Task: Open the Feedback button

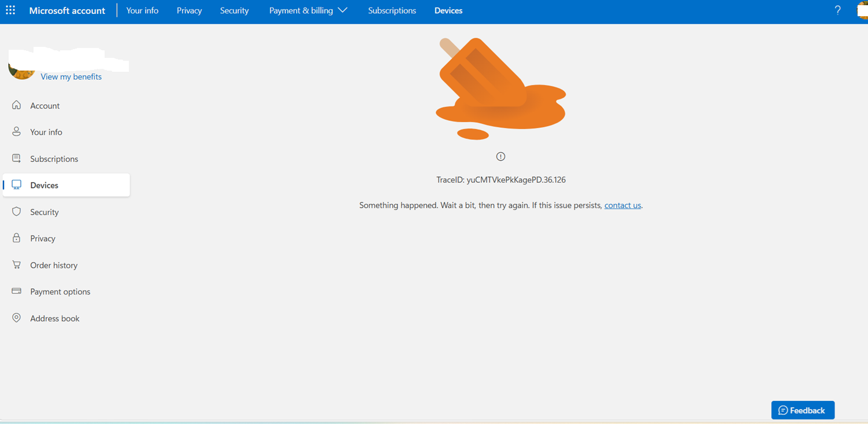Action: point(803,410)
